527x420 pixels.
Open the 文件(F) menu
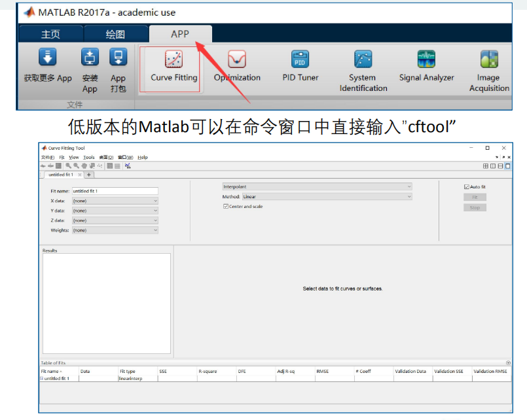coord(48,157)
